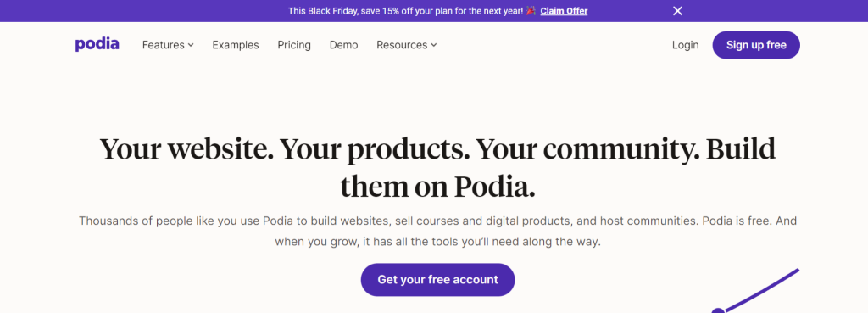The image size is (868, 313).
Task: Select Demo in the navigation bar
Action: (344, 45)
